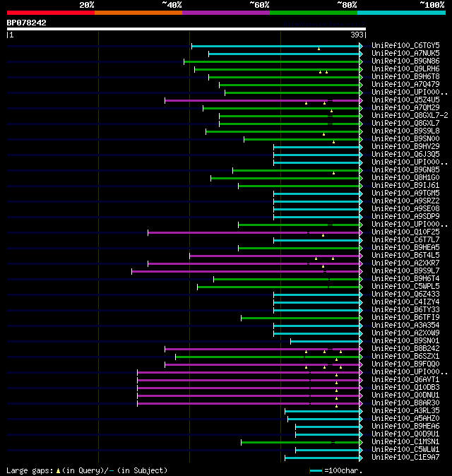Image resolution: width=452 pixels, height=476 pixels.
Task: Click the purple alignment bar of UniRef100_B9S9L7
Action: coord(246,271)
